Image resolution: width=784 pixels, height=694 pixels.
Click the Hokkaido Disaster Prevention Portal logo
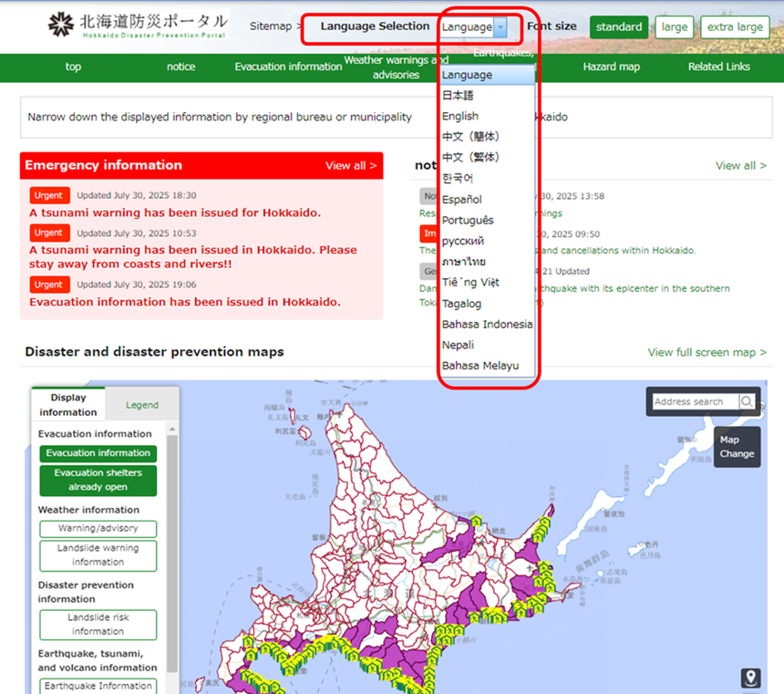pos(137,26)
